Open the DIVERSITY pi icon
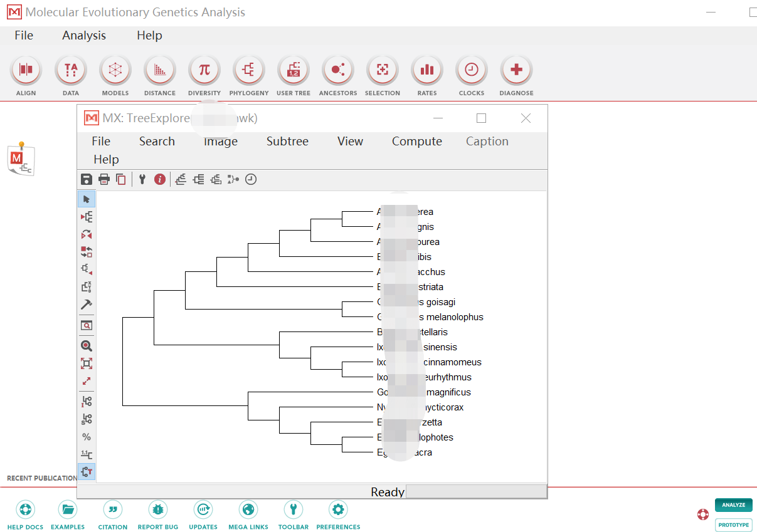The height and width of the screenshot is (532, 757). click(x=204, y=70)
